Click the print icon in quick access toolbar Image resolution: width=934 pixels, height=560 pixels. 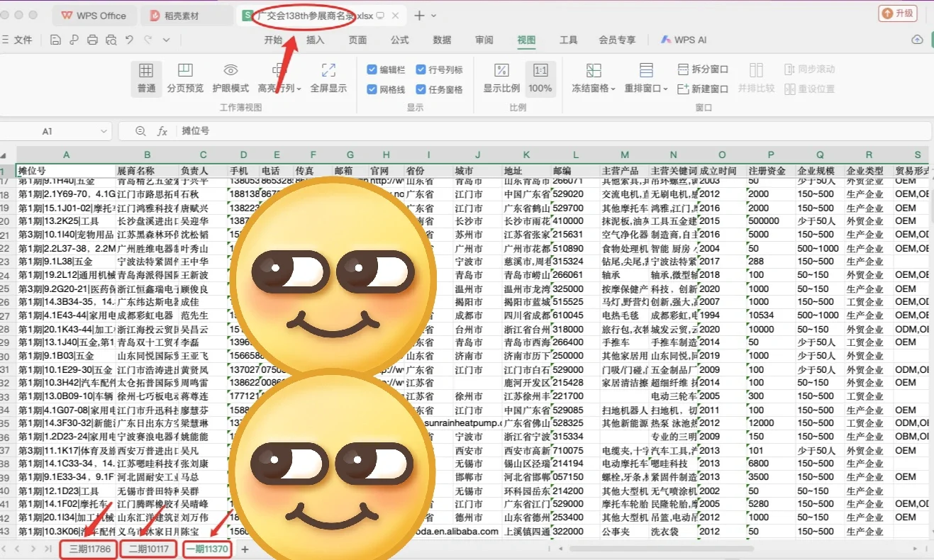92,40
